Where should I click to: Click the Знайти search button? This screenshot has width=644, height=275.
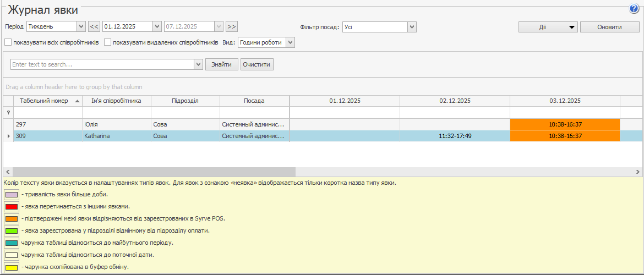[222, 64]
